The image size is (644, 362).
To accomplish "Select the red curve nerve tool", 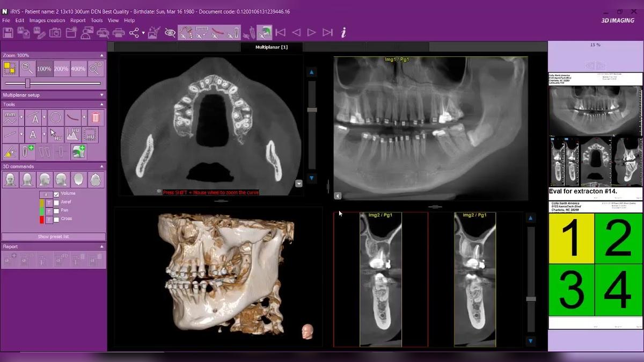I will (72, 118).
